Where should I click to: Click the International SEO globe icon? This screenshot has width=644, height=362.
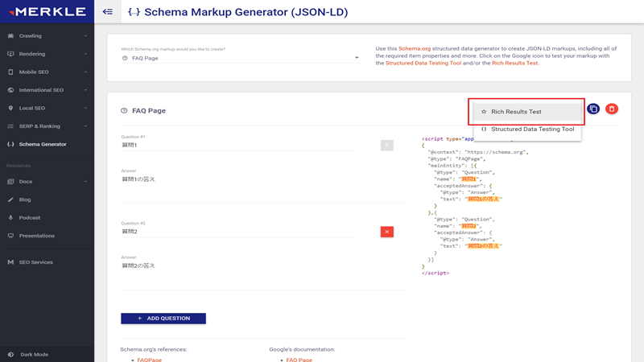point(10,90)
